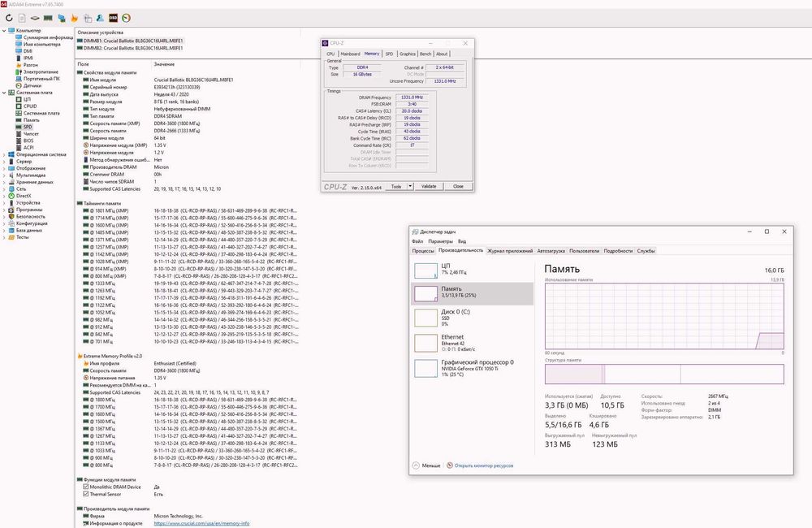Expand the Операционная система tree node
The image size is (812, 528).
(4, 154)
